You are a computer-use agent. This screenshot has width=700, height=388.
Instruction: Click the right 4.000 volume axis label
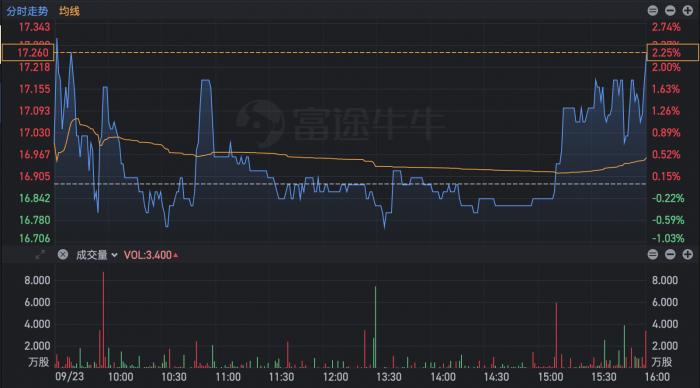tap(665, 324)
